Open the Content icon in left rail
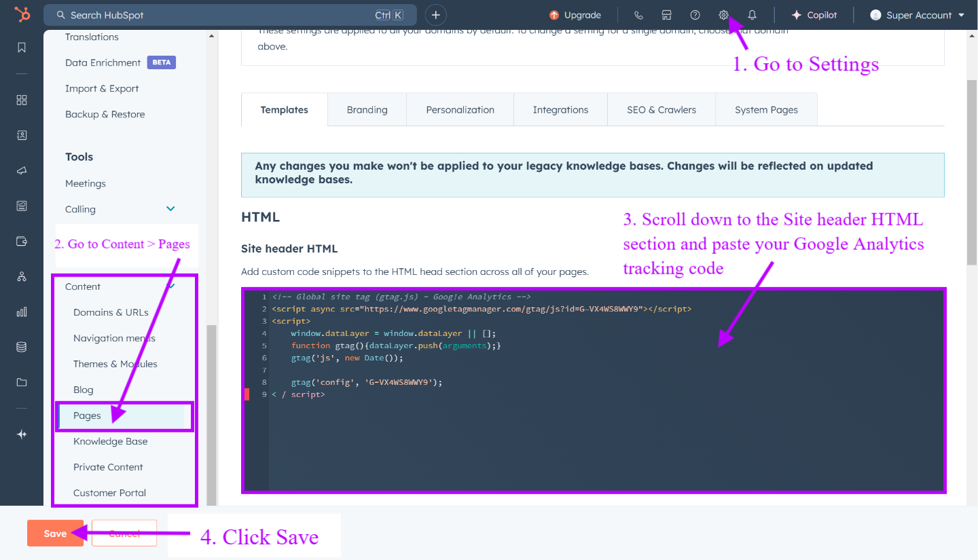 pos(22,206)
